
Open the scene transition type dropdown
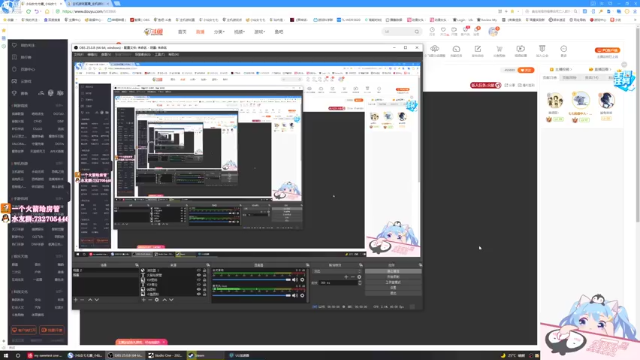tap(337, 271)
